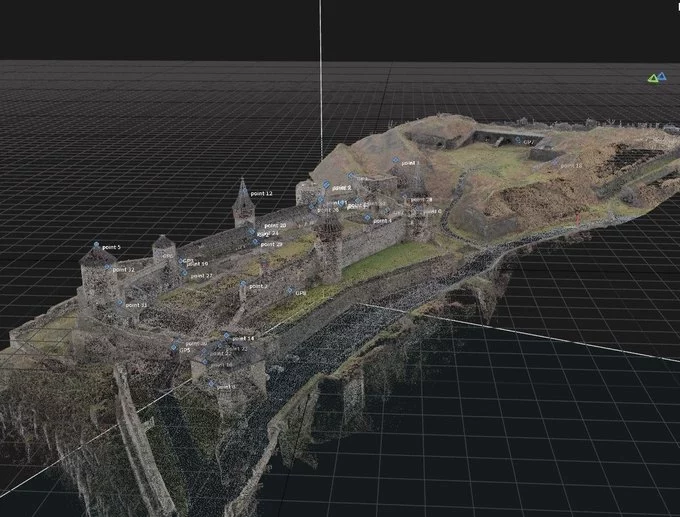680x517 pixels.
Task: Select the GP7 marker on the hilltop
Action: pyautogui.click(x=519, y=142)
